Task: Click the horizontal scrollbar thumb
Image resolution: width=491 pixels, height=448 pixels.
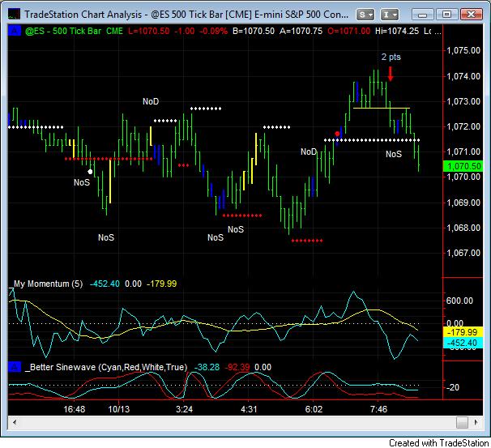Action: 462,422
